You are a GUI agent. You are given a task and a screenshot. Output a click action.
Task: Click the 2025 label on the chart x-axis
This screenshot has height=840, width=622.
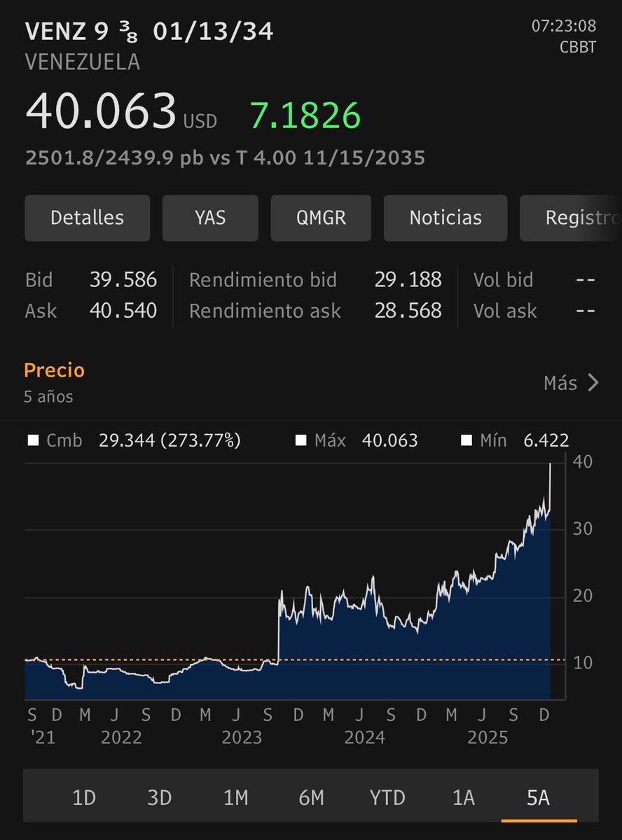(488, 737)
